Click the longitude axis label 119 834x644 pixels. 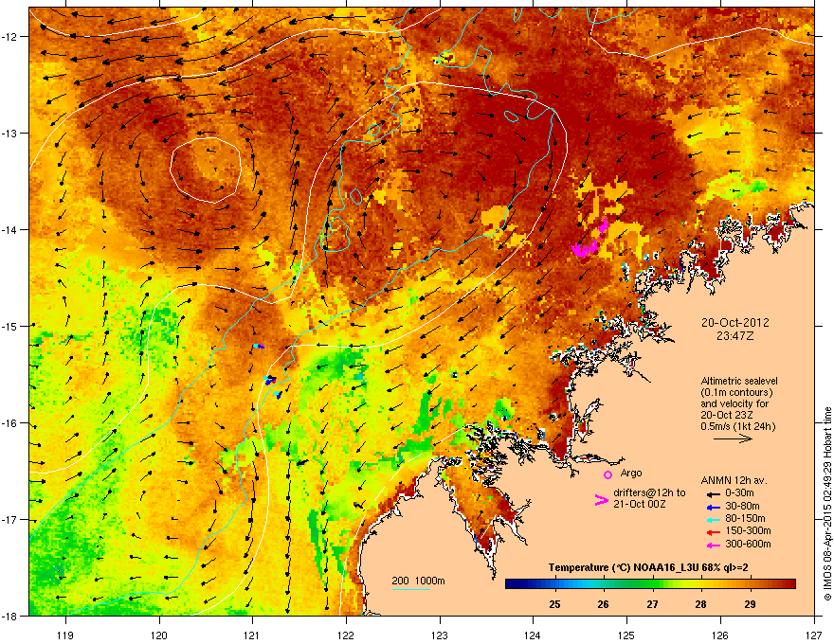65,635
